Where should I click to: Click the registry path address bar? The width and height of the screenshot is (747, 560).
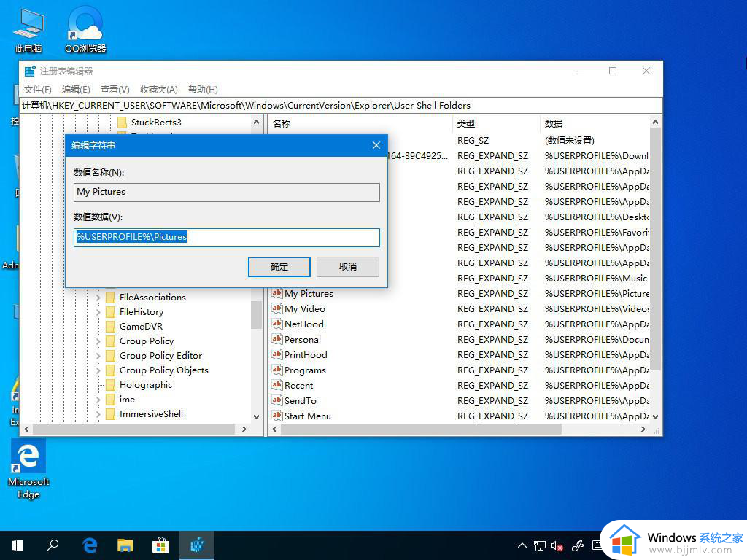(341, 105)
